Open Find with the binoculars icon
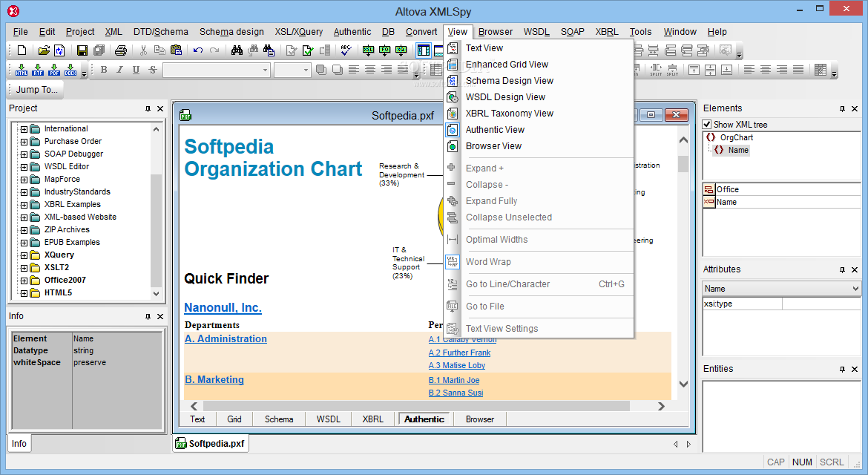The width and height of the screenshot is (868, 475). click(237, 50)
